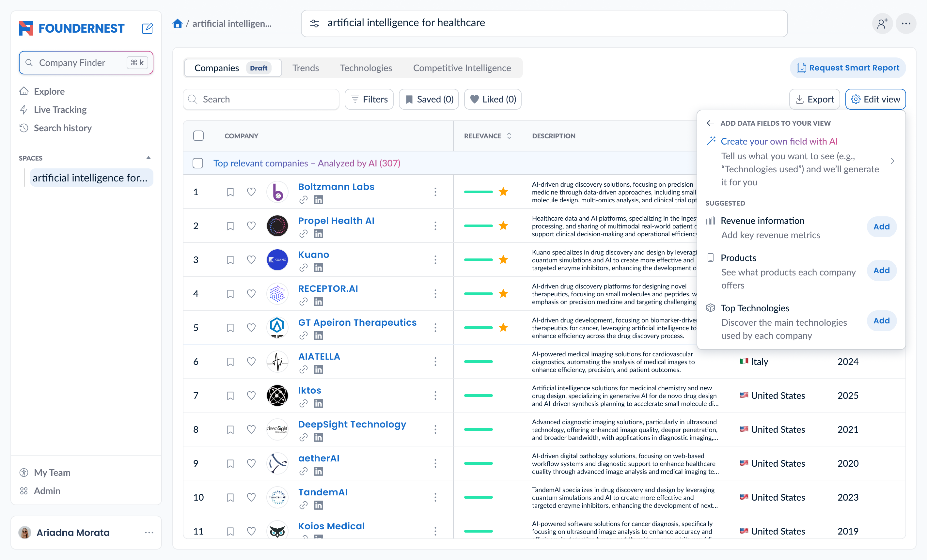Like GT Apeiron Therapeutics
Image resolution: width=927 pixels, height=560 pixels.
click(251, 328)
